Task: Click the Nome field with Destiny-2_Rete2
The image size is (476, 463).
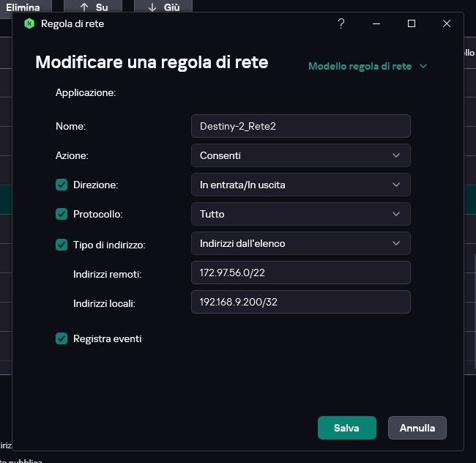Action: coord(300,126)
